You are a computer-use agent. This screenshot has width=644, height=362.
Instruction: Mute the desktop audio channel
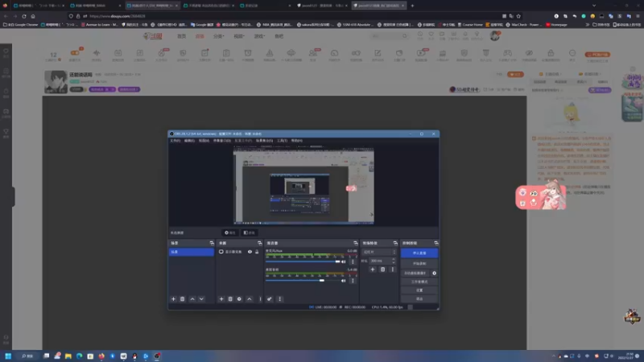344,281
